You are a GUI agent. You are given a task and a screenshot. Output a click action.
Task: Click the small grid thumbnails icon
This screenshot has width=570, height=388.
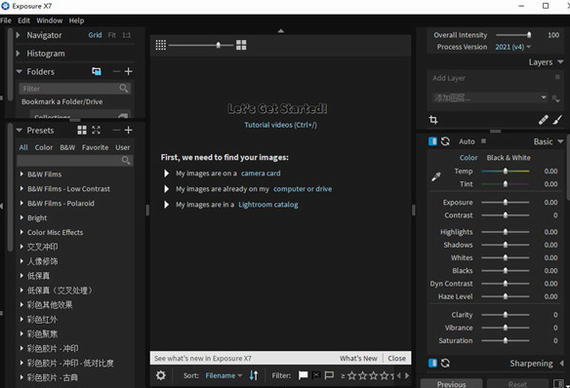[161, 45]
